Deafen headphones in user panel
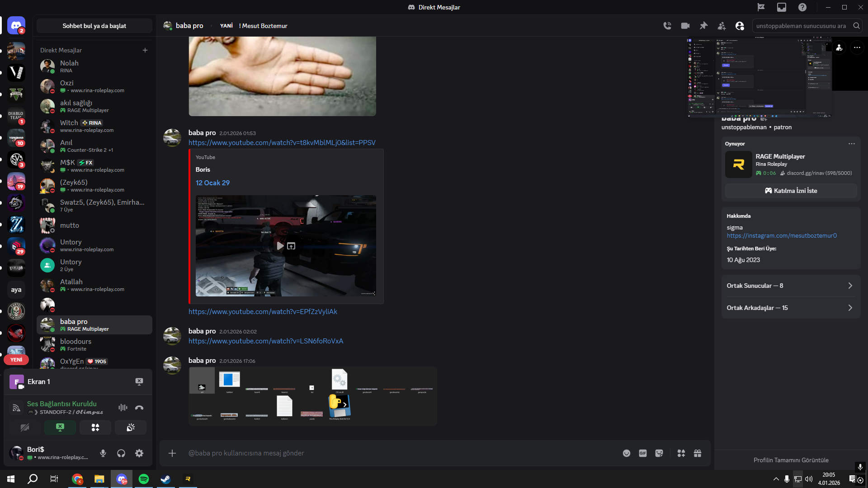The height and width of the screenshot is (488, 868). click(x=121, y=453)
